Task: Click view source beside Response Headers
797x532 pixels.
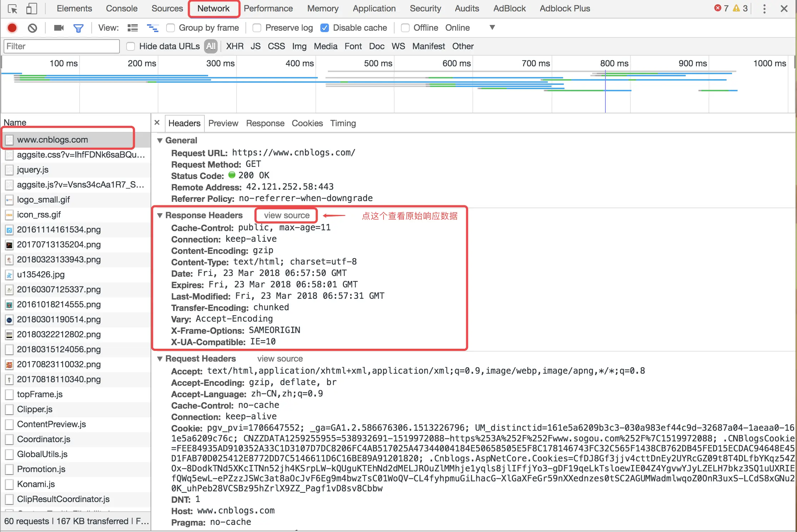Action: 286,215
